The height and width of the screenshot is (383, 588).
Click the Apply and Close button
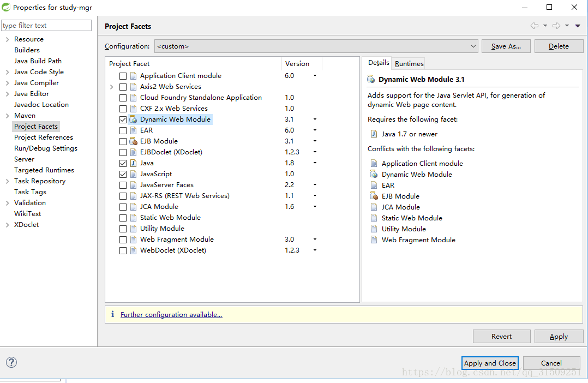click(x=490, y=363)
